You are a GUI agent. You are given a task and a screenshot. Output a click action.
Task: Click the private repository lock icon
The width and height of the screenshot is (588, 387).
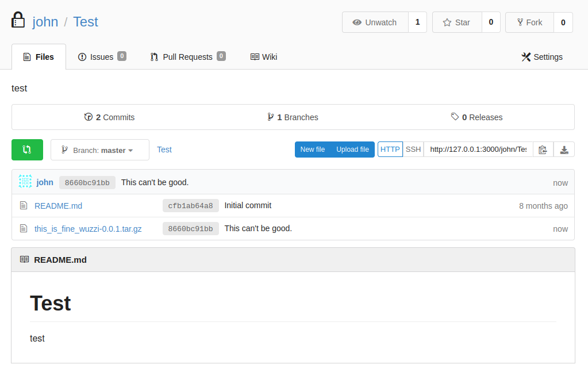[x=18, y=21]
